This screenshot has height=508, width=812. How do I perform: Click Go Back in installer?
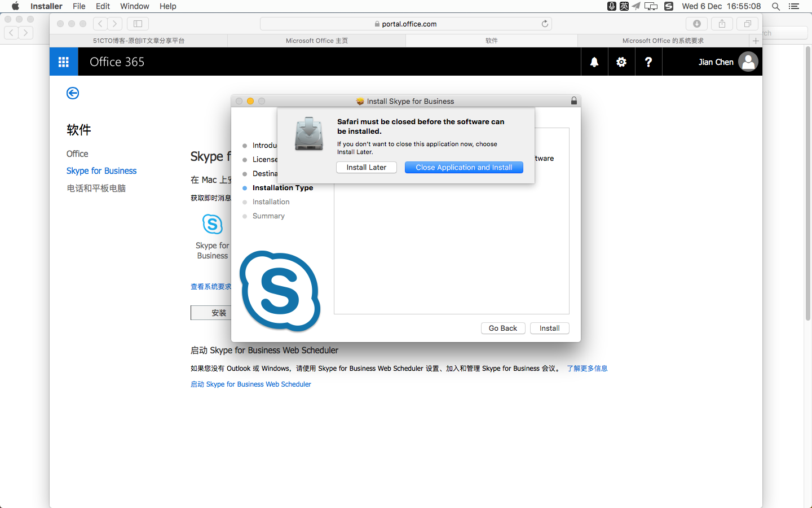point(503,328)
